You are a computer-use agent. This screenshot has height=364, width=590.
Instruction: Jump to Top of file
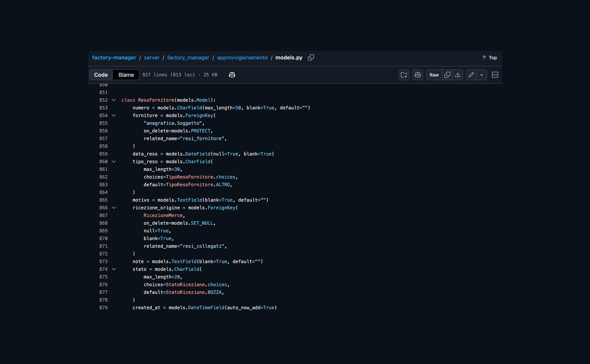pos(489,58)
